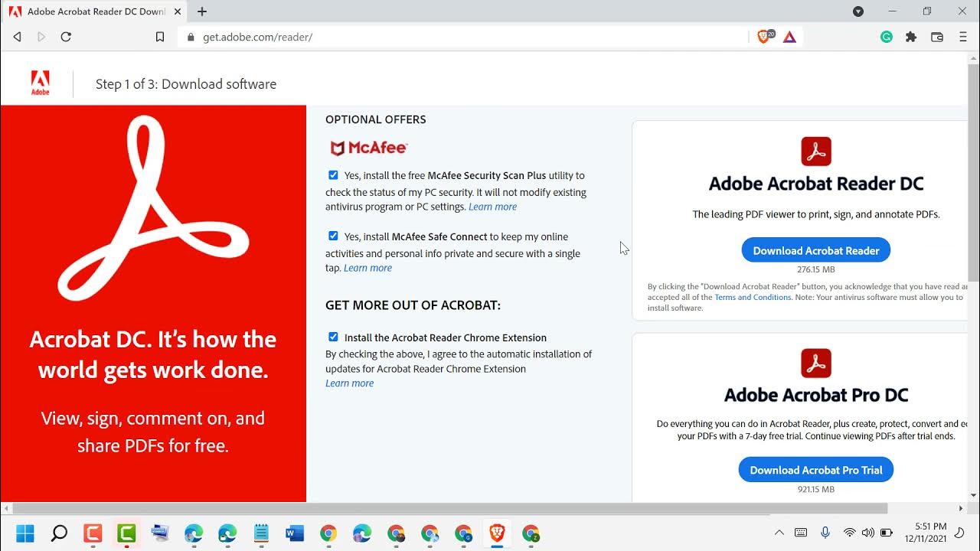
Task: Bookmark this page with the bookmark icon
Action: click(160, 37)
